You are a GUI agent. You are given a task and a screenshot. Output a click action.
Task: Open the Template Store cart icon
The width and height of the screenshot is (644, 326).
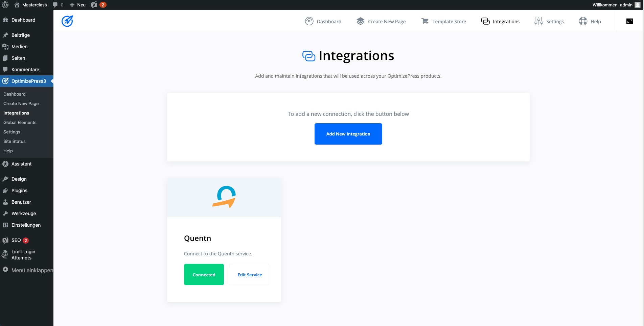pyautogui.click(x=425, y=21)
